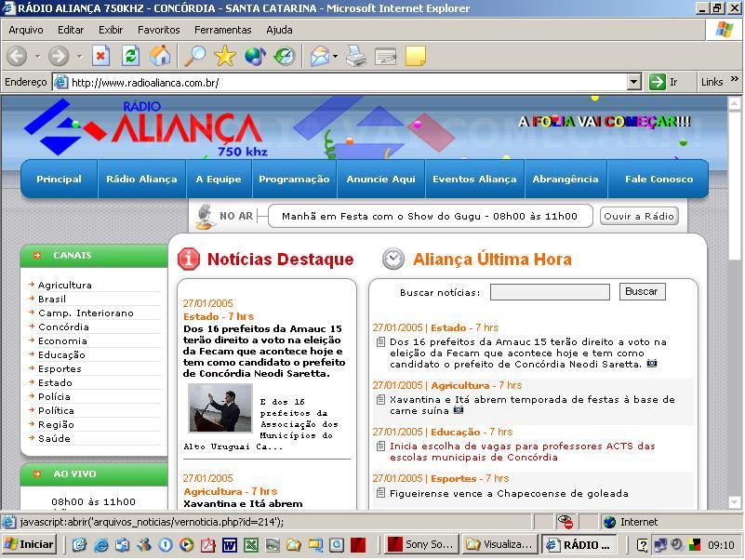The width and height of the screenshot is (745, 560).
Task: Click the Ouvir a Rádio button
Action: point(638,216)
